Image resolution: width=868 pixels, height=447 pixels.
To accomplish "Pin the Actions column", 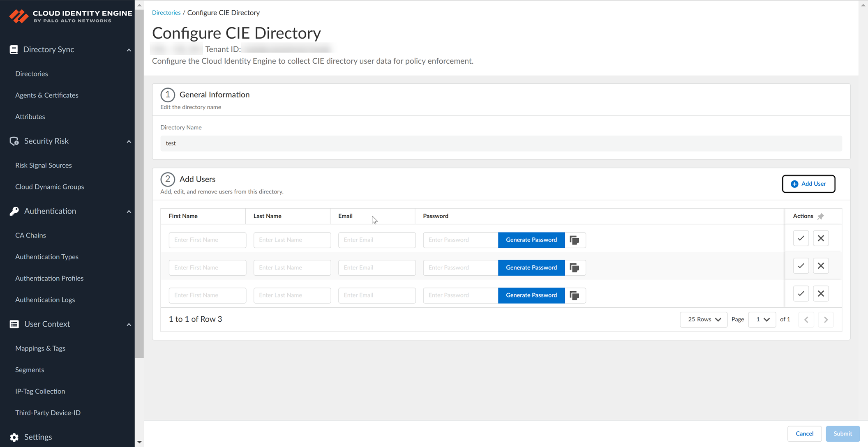I will coord(821,216).
